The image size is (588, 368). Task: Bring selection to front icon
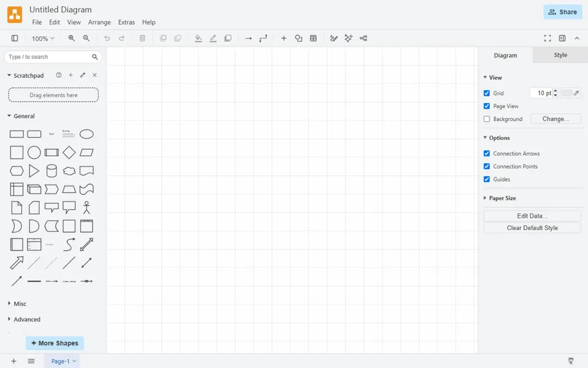(x=163, y=38)
